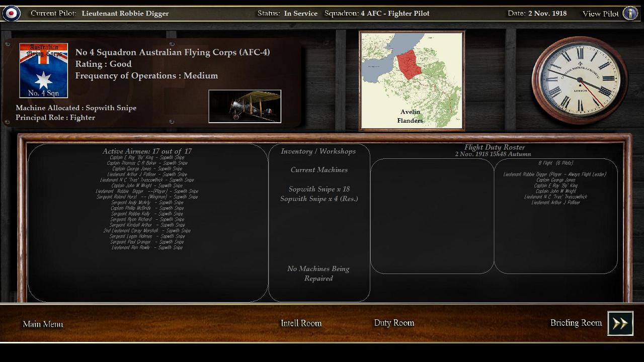The width and height of the screenshot is (644, 362).
Task: Select Lieutenant Arthur J Palliser in Active Airmen
Action: [x=147, y=174]
